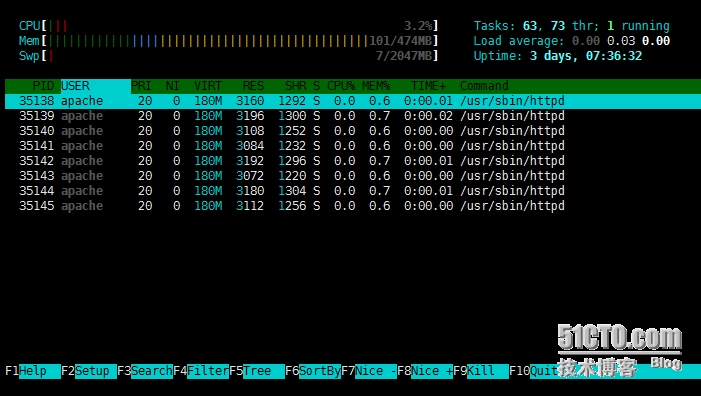Viewport: 701px width, 396px height.
Task: Select process row with PID 35139
Action: [x=353, y=116]
